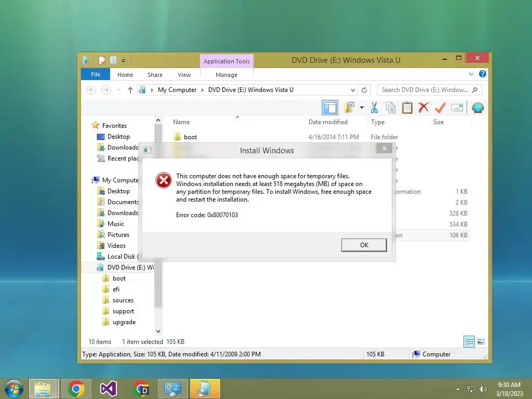The image size is (532, 399).
Task: Close the Install Windows error dialog
Action: [384, 148]
